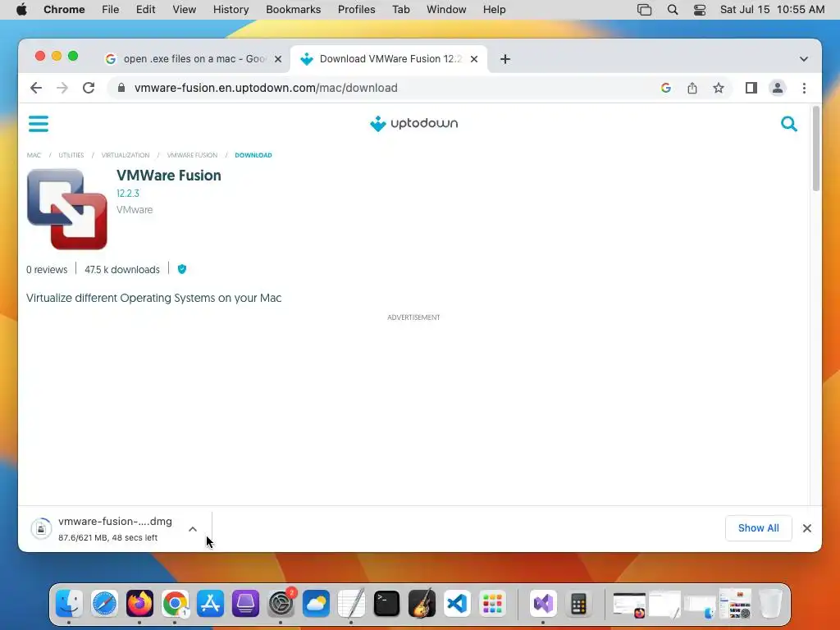840x630 pixels.
Task: Open App Store from the Dock
Action: pyautogui.click(x=210, y=604)
